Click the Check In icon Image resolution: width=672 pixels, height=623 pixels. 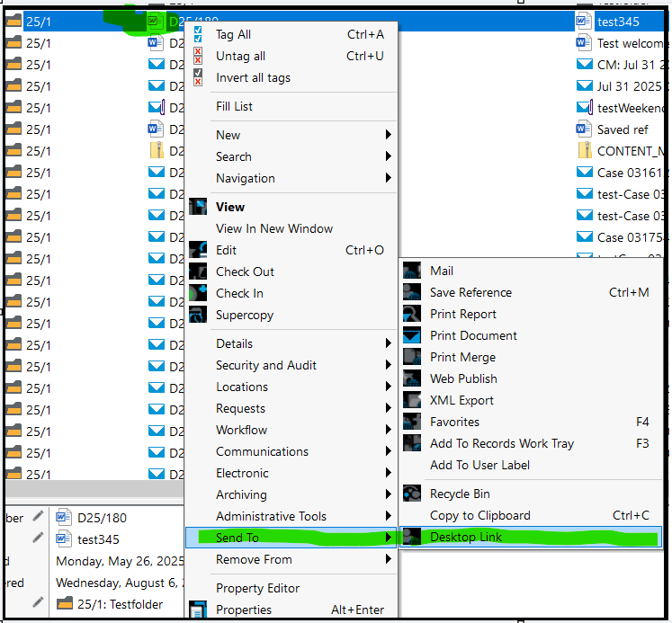[198, 293]
